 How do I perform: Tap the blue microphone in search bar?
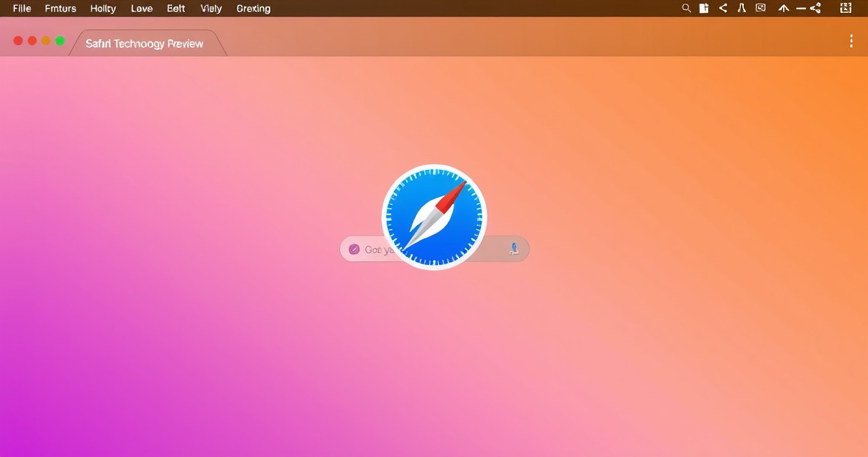[514, 248]
